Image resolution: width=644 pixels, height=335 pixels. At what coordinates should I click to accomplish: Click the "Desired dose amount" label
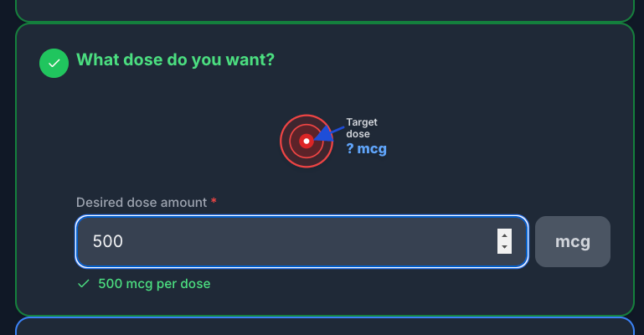pos(142,203)
